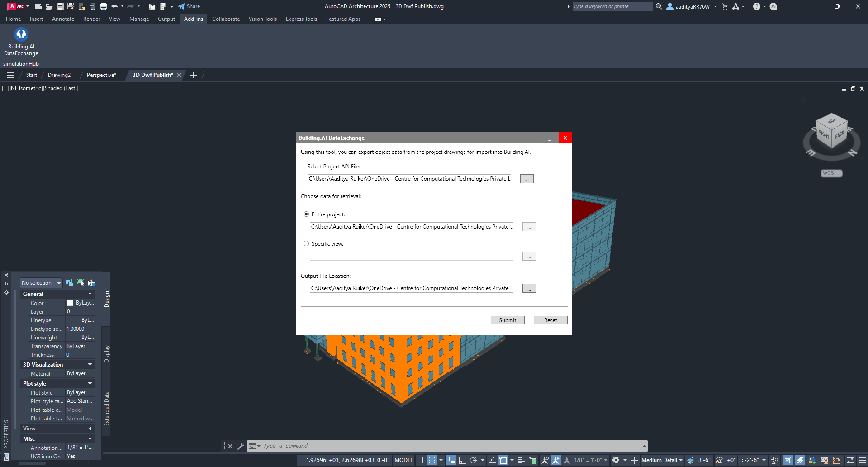
Task: Browse for the Output File Location
Action: tap(529, 289)
